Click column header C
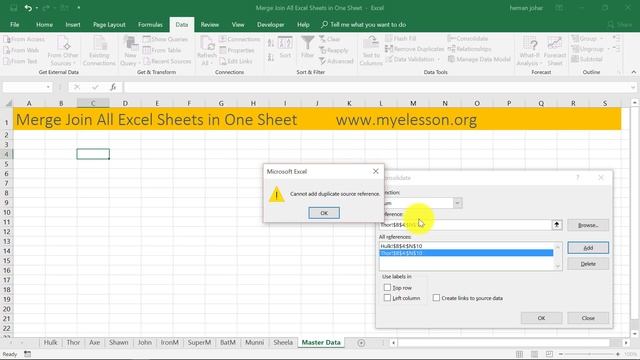Screen dimensions: 640x360 [93, 103]
